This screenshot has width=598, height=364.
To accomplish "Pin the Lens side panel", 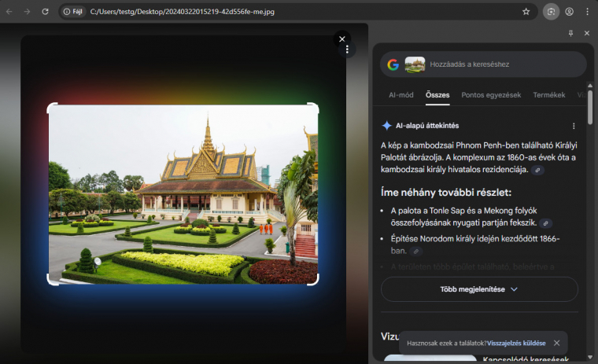I will pyautogui.click(x=571, y=33).
